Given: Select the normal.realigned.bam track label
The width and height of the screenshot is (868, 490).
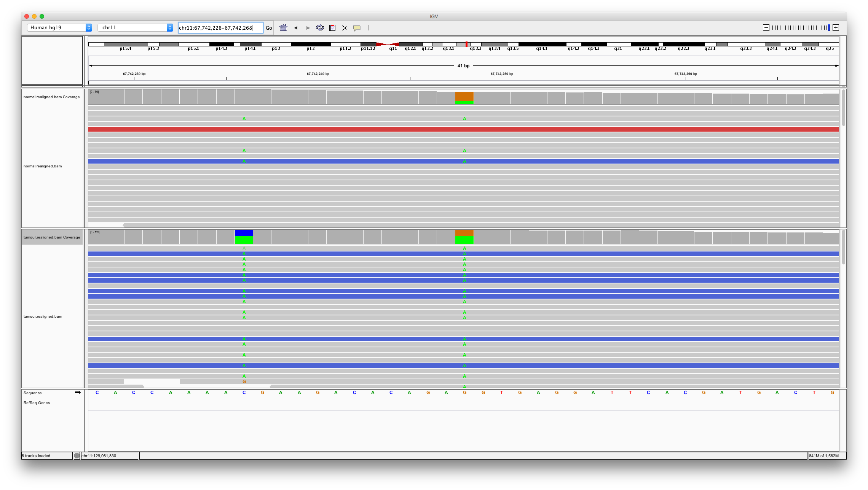Looking at the screenshot, I should (42, 166).
